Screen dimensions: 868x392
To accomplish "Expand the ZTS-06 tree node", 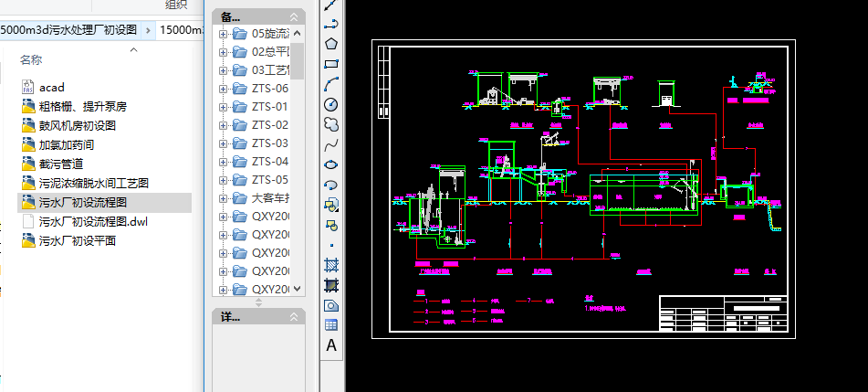I will point(224,89).
